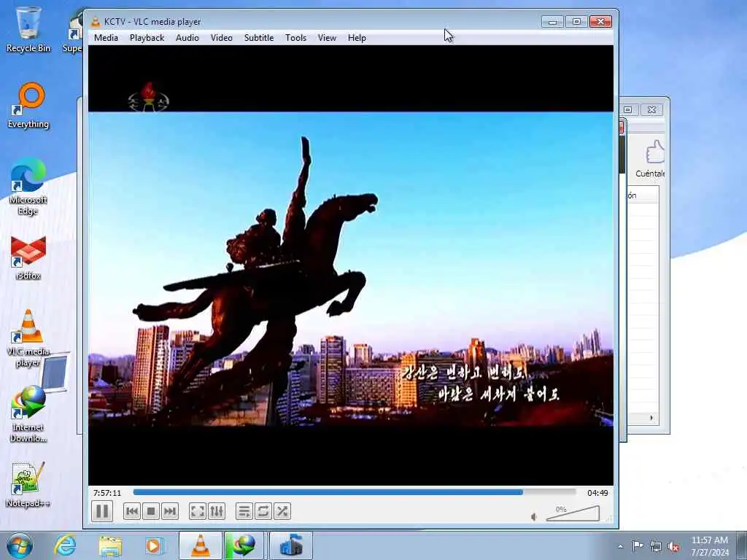Open taskbar clock showing 11:57 AM
Screen dimensions: 747x560
(709, 546)
